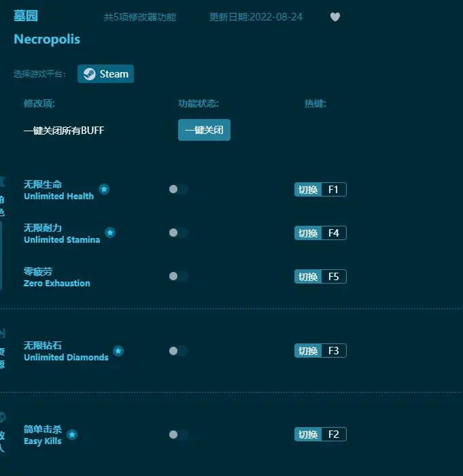463x476 pixels.
Task: Click 切换 button for F4 hotkey
Action: click(308, 233)
